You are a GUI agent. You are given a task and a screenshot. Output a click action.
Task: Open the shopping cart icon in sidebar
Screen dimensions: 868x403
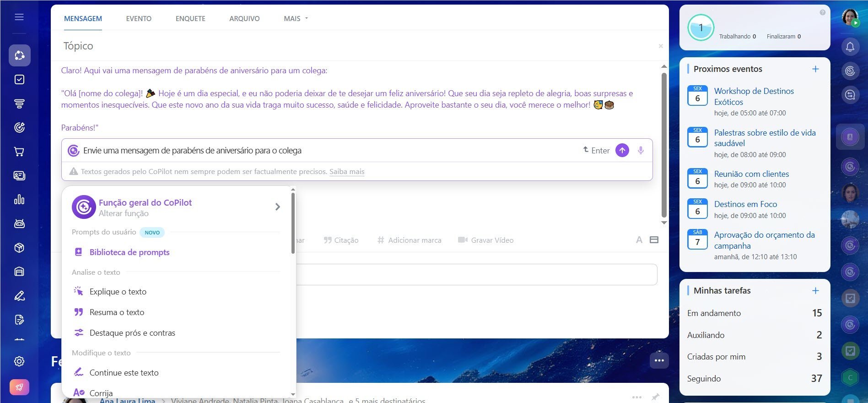(x=19, y=152)
